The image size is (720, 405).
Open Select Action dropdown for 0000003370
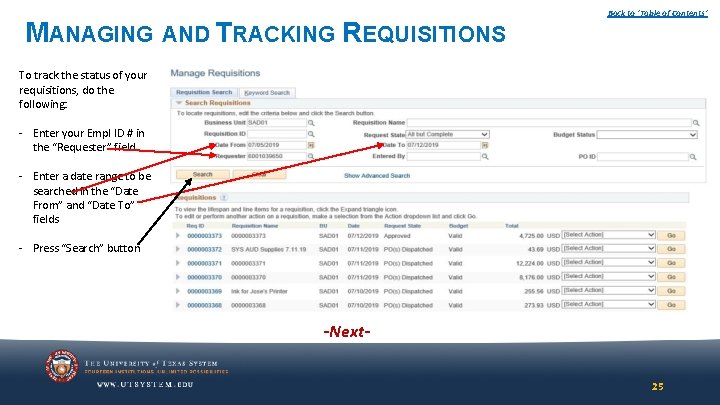608,276
